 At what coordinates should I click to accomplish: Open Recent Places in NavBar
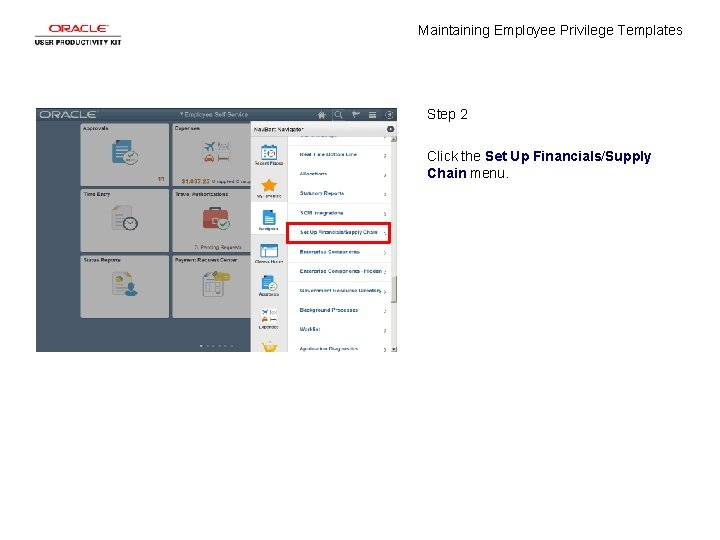(269, 155)
